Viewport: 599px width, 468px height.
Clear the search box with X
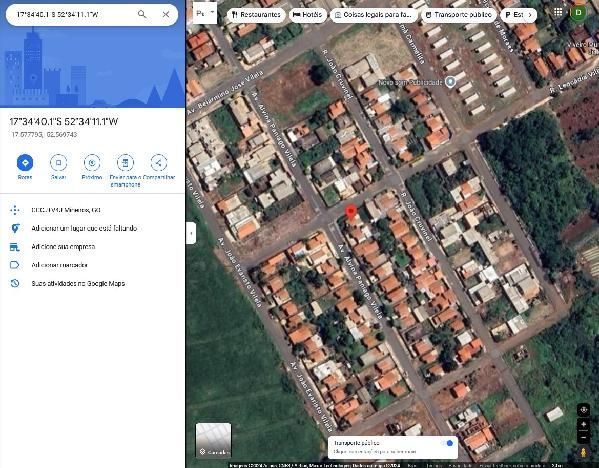(x=166, y=15)
